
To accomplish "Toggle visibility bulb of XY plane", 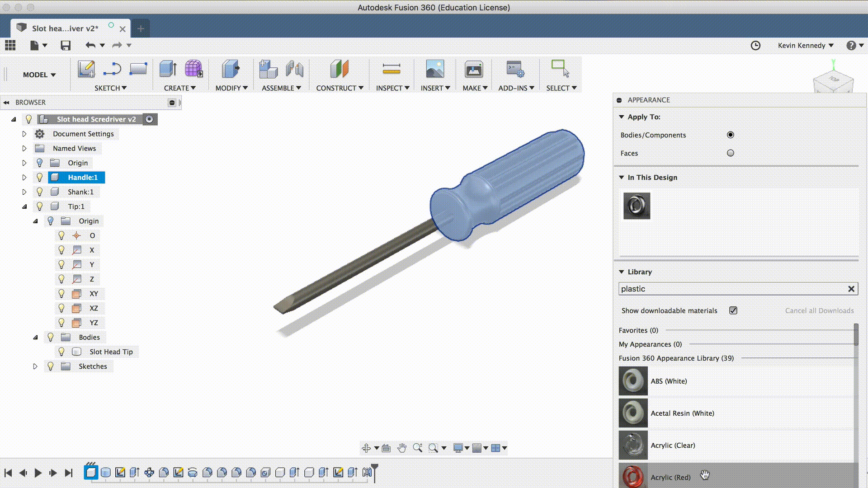I will [x=61, y=293].
